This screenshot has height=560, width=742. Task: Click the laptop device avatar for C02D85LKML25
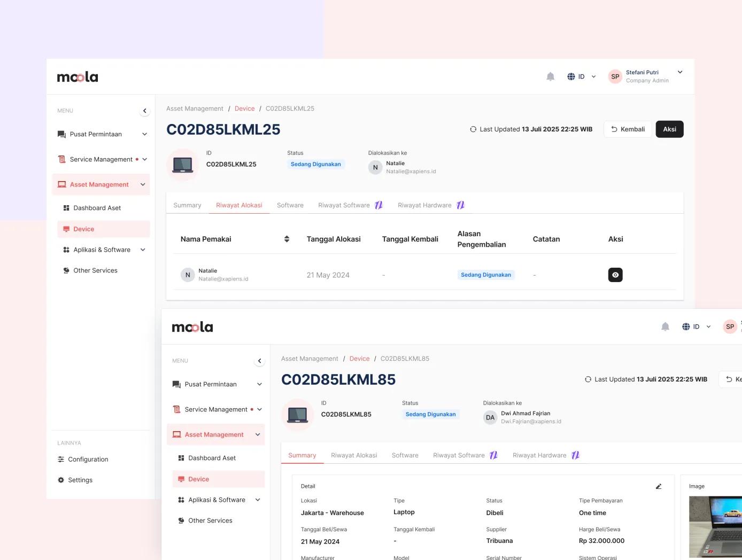[x=183, y=165]
